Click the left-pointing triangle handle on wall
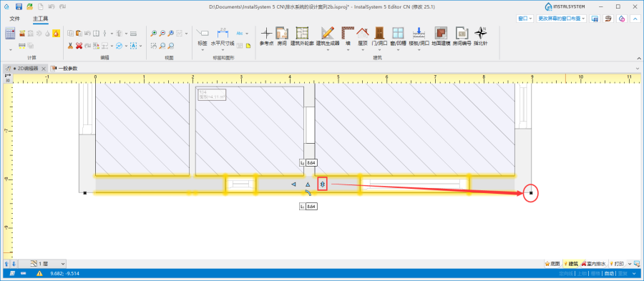Viewport: 644px width, 281px height. coord(293,184)
